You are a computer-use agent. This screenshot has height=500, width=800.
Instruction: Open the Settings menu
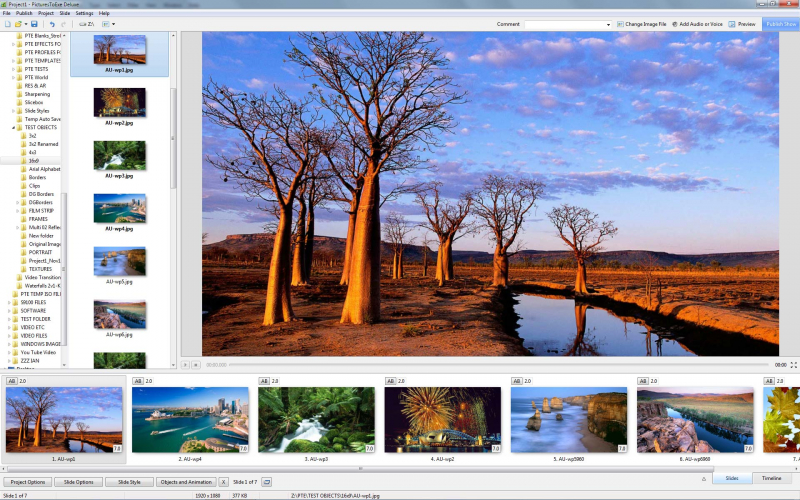click(84, 13)
